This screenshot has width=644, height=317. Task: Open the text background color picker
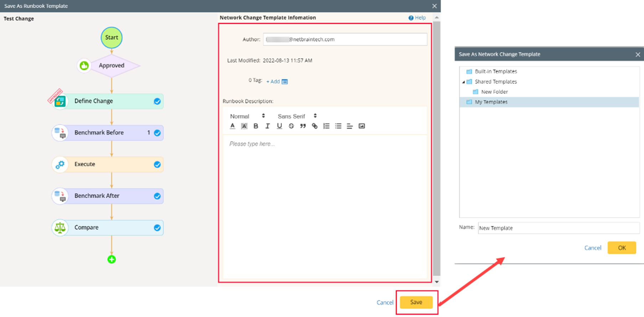click(x=244, y=126)
